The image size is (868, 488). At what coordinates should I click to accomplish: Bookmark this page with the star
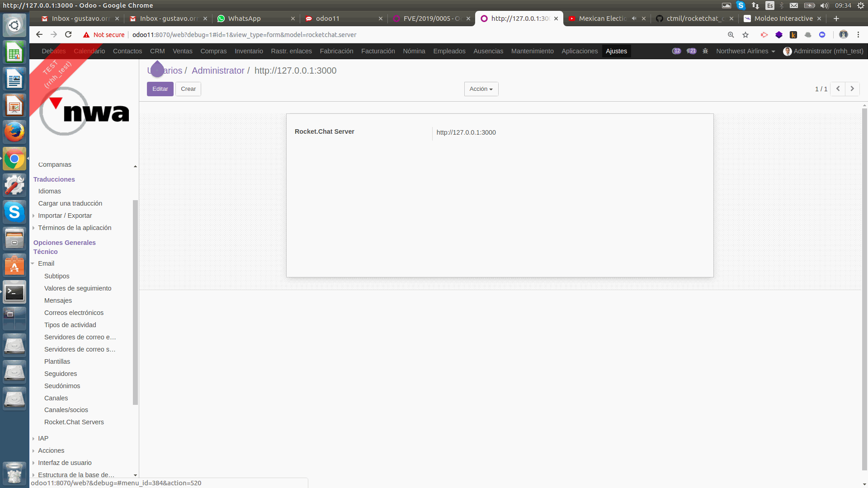pyautogui.click(x=745, y=35)
